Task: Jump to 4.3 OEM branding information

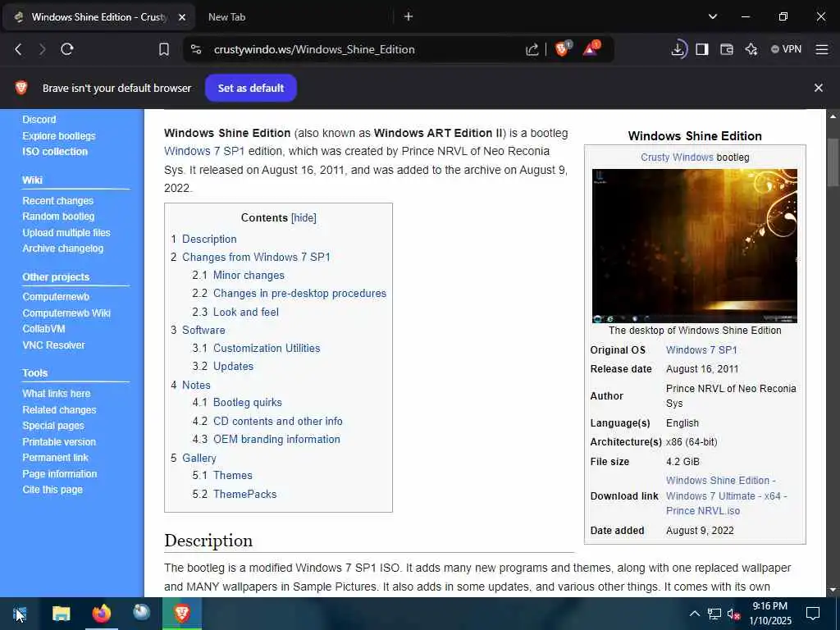Action: coord(267,440)
